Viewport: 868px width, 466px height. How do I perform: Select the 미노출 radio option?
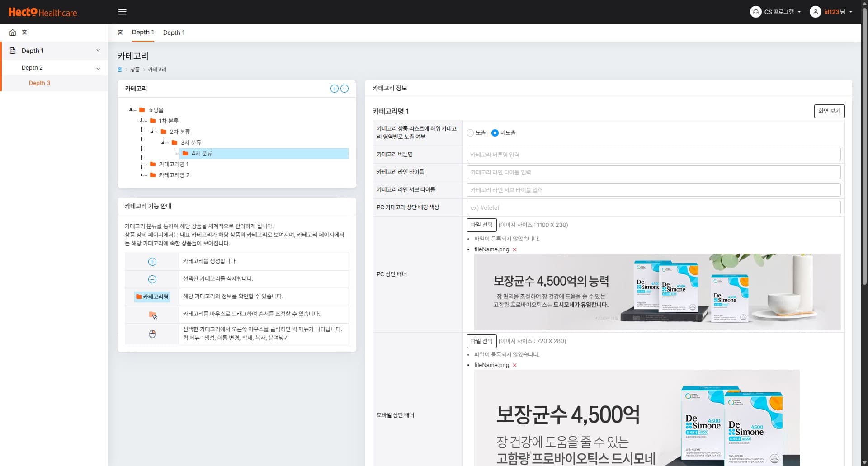pyautogui.click(x=495, y=133)
